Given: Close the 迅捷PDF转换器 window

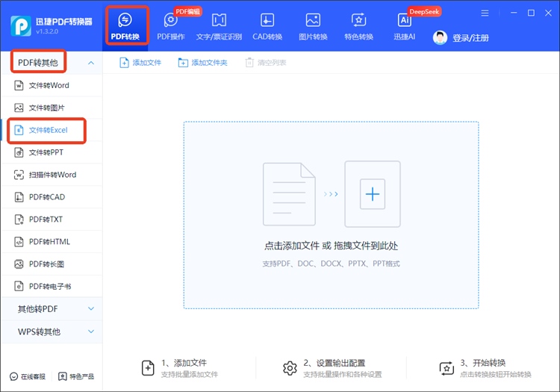Looking at the screenshot, I should 548,13.
